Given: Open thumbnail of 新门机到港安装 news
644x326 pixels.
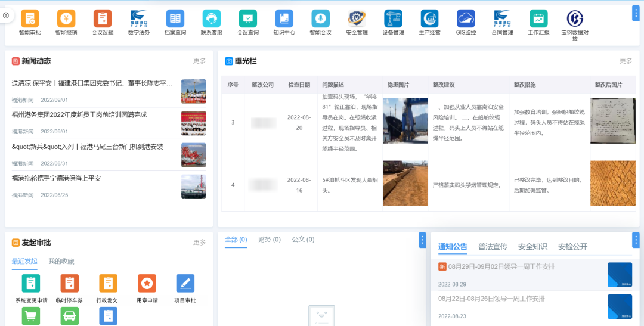Looking at the screenshot, I should (x=193, y=155).
